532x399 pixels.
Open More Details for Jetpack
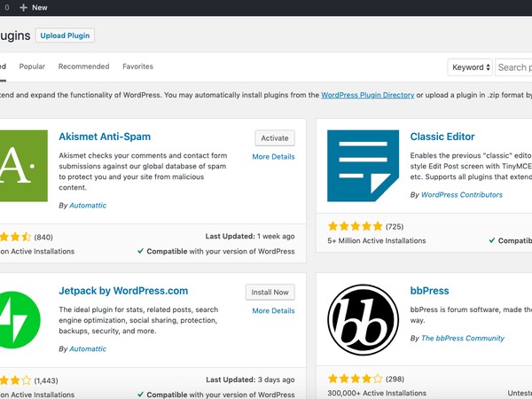point(273,311)
